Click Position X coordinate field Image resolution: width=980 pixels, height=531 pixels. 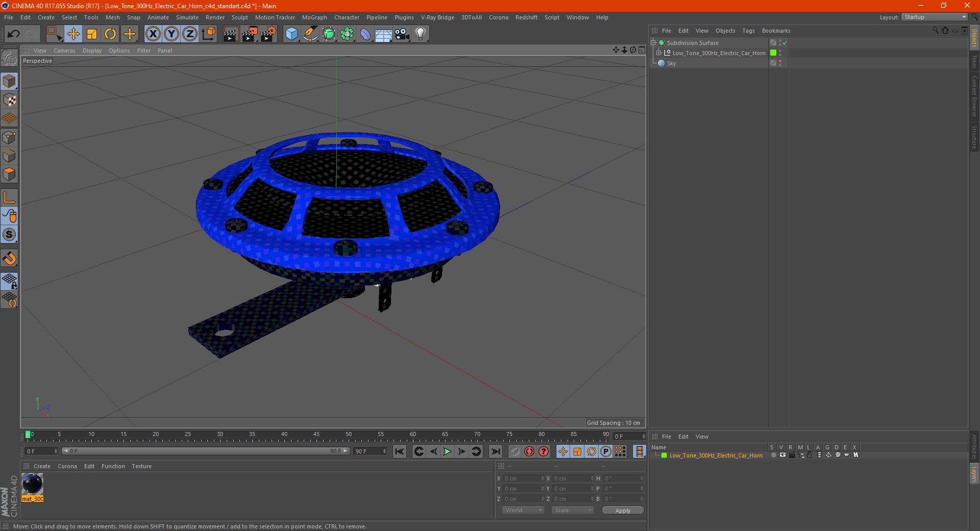(524, 478)
